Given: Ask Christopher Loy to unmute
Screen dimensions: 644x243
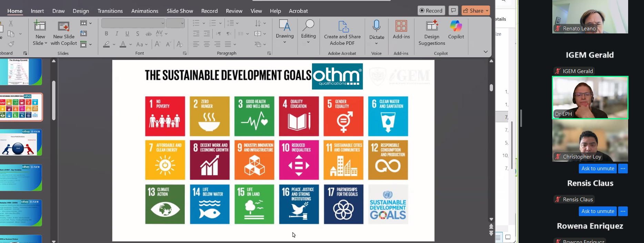Looking at the screenshot, I should click(597, 169).
